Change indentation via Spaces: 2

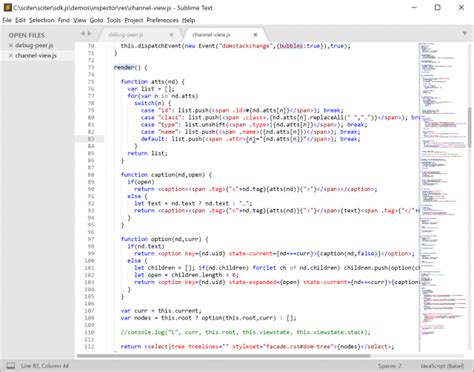coord(390,366)
